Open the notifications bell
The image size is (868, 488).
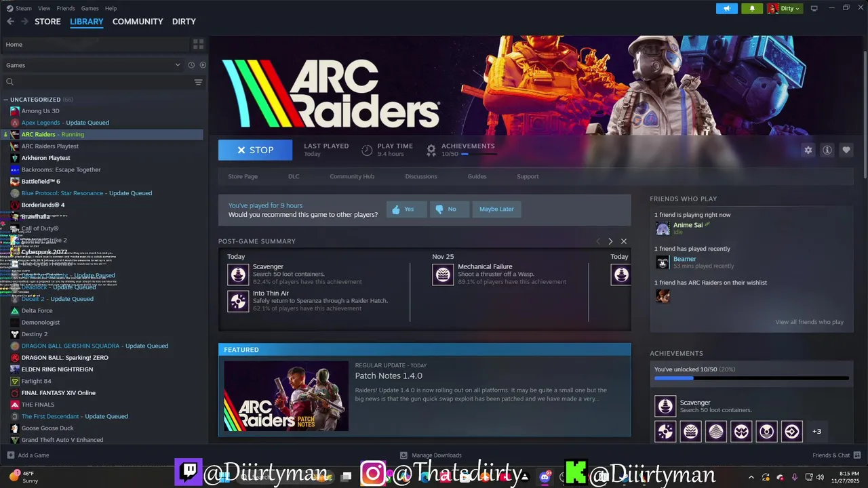(752, 8)
